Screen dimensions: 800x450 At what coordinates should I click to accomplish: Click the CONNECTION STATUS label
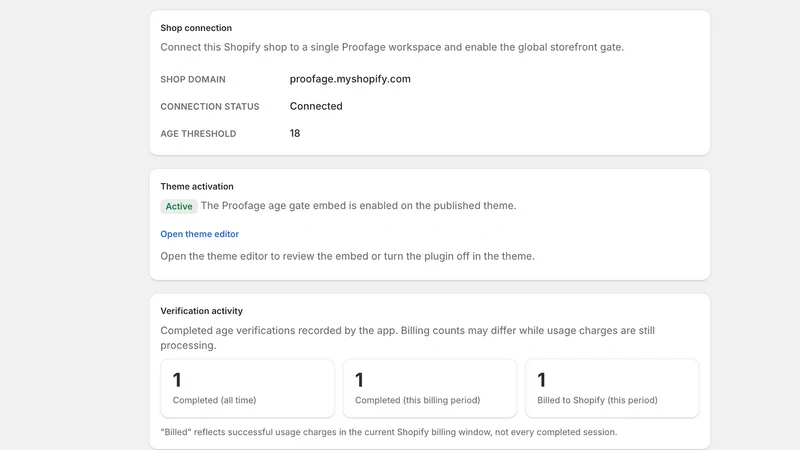click(x=210, y=107)
